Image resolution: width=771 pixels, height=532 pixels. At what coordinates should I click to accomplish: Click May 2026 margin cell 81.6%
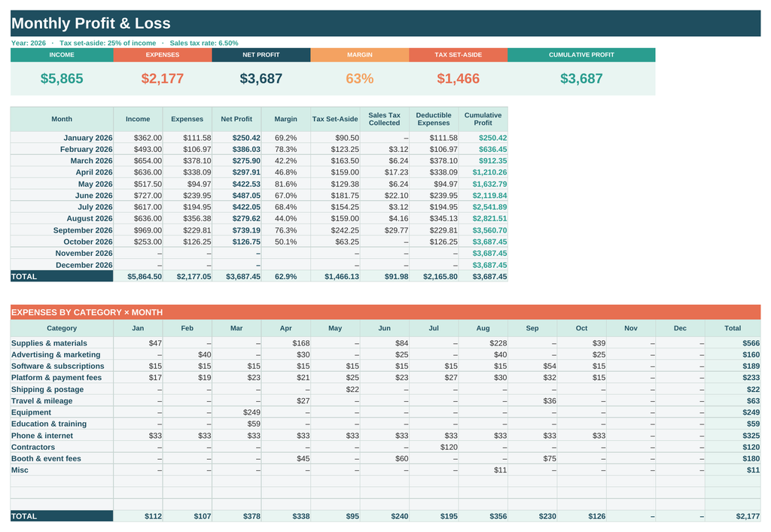pyautogui.click(x=285, y=184)
